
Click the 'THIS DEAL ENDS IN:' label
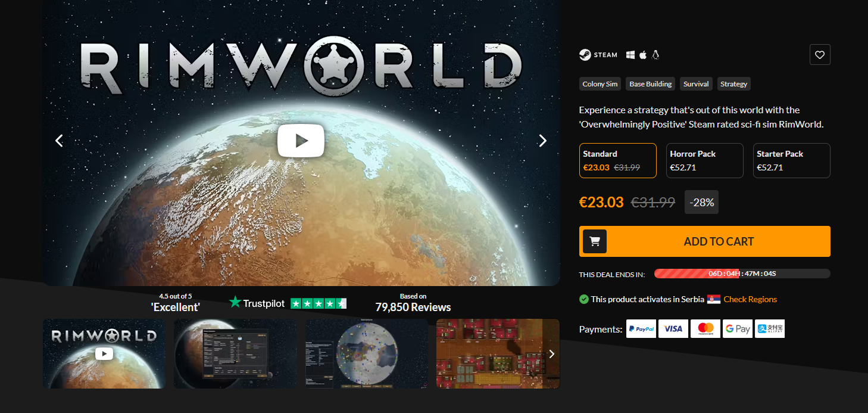tap(612, 275)
